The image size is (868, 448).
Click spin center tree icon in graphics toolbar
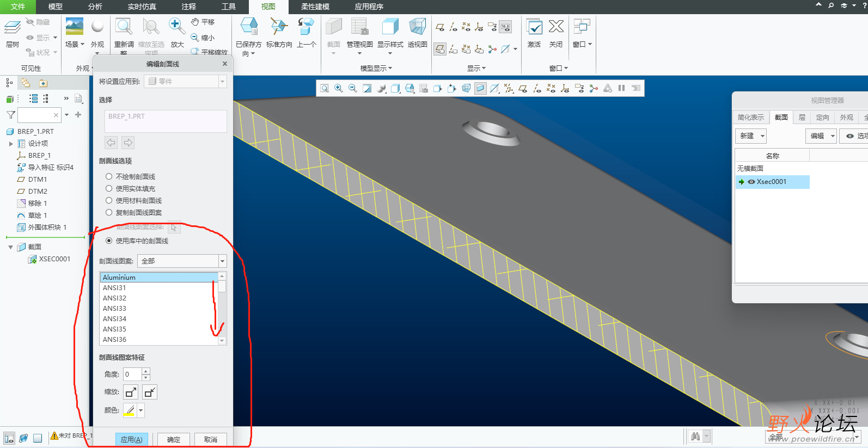point(594,88)
